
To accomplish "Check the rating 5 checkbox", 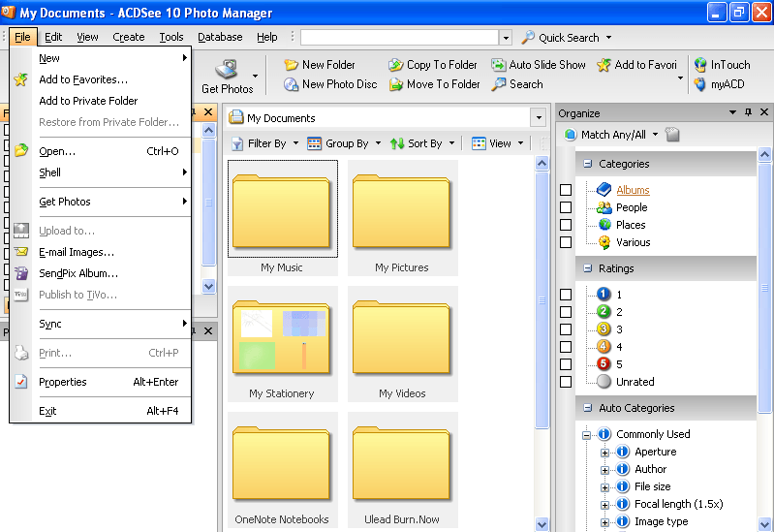I will [566, 364].
